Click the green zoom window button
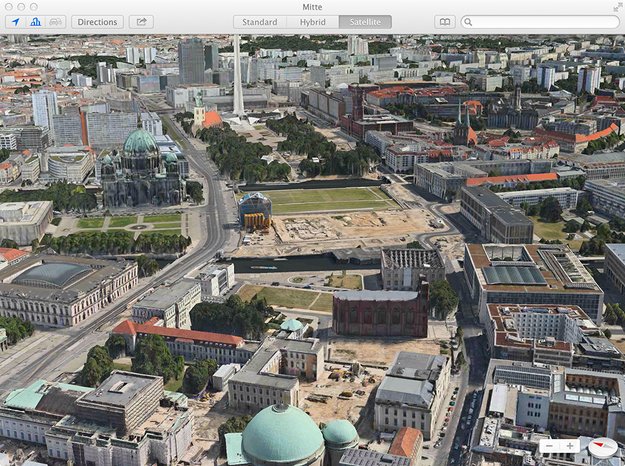The height and width of the screenshot is (466, 625). 34,7
